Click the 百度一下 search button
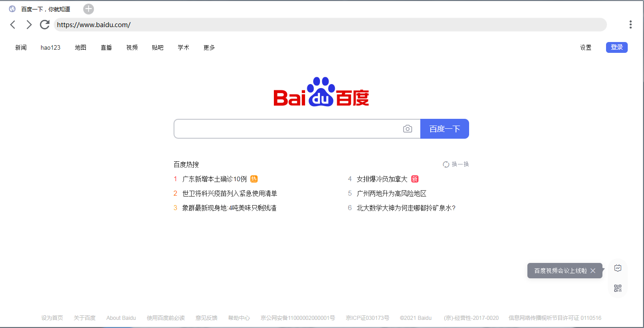 pos(445,129)
